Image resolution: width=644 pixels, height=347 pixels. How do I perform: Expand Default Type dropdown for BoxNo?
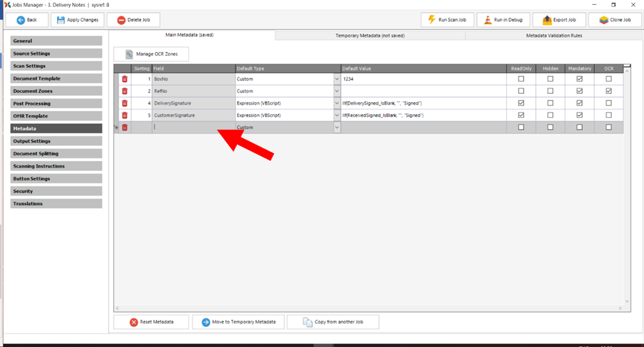(336, 79)
